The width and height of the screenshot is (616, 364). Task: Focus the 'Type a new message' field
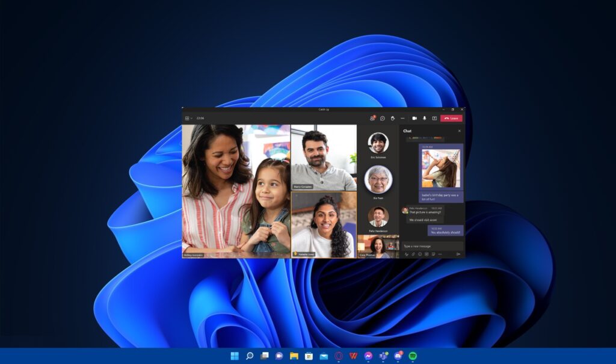pos(432,246)
